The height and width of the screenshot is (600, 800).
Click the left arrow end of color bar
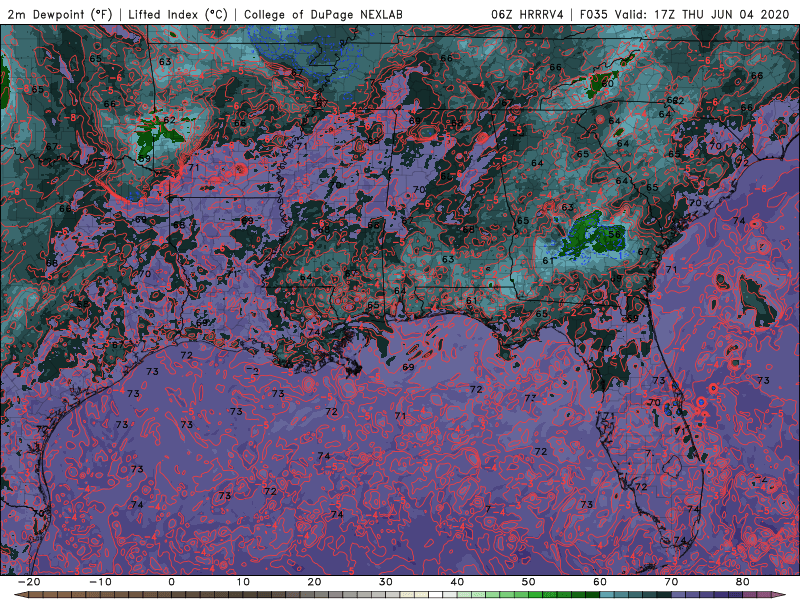tap(20, 594)
